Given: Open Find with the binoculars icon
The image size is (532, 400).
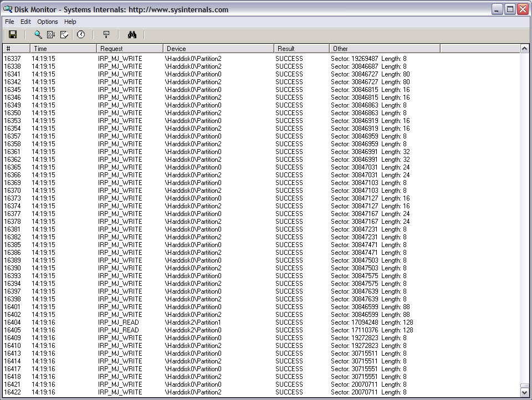Looking at the screenshot, I should 132,34.
